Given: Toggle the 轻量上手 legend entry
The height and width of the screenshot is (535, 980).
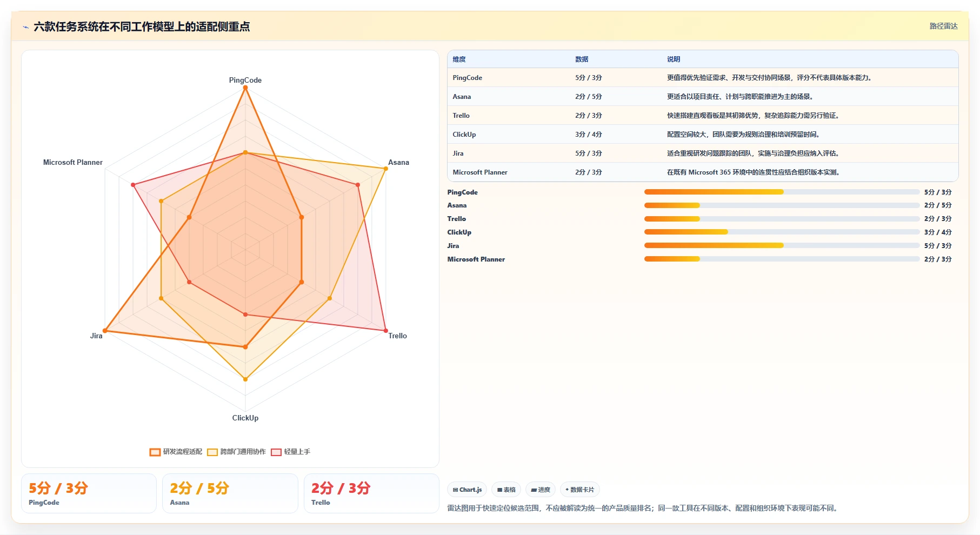Looking at the screenshot, I should pos(291,452).
